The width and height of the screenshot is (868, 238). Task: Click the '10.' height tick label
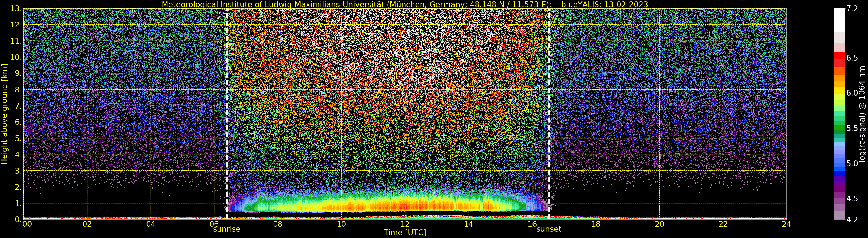pos(16,57)
